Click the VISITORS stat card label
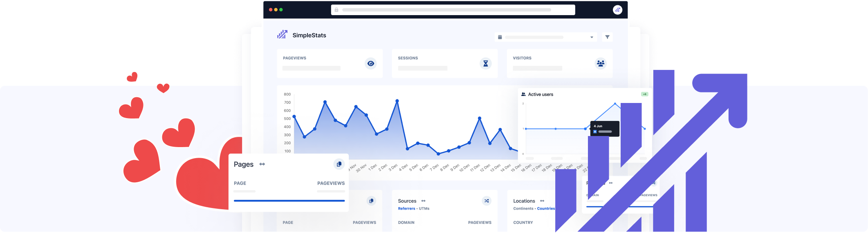Viewport: 868px width, 237px height. tap(522, 58)
